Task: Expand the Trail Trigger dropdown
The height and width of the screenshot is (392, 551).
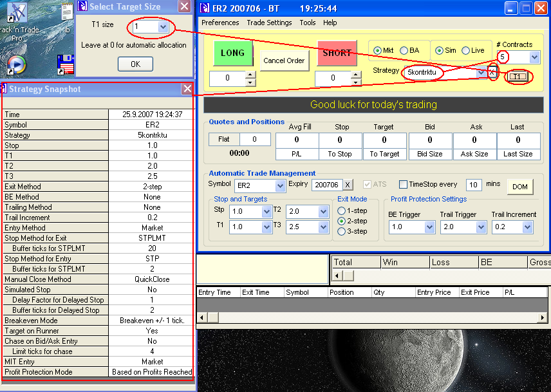Action: click(481, 227)
